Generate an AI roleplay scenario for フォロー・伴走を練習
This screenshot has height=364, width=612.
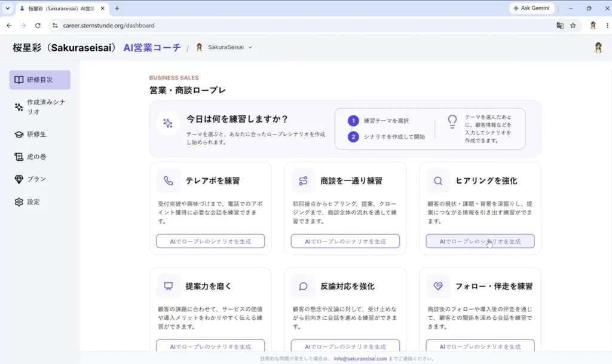pos(480,345)
